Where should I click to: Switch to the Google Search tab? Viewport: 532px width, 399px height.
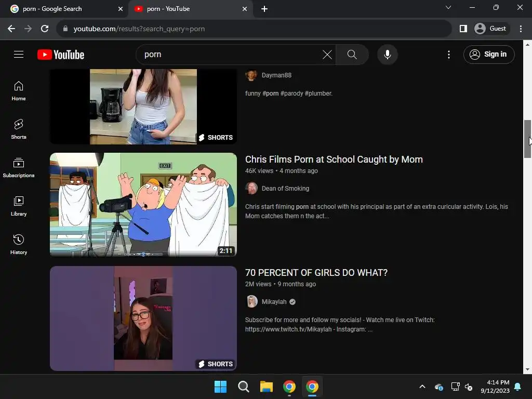pos(64,9)
